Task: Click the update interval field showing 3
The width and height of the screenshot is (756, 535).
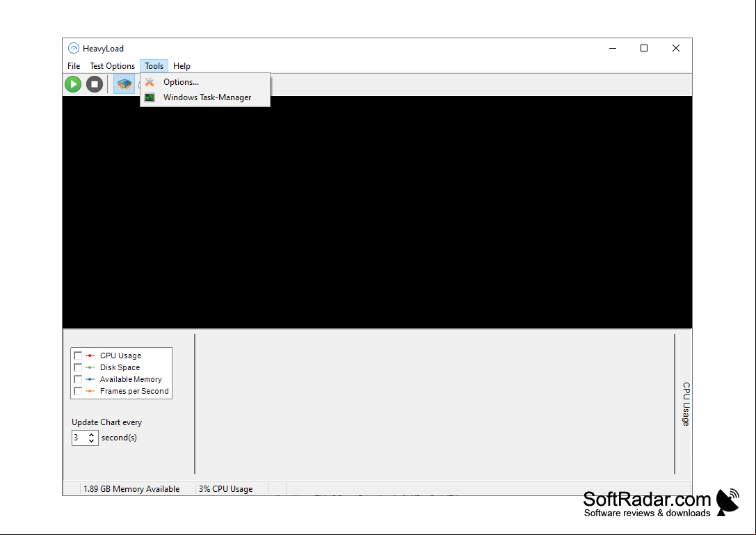Action: (79, 438)
